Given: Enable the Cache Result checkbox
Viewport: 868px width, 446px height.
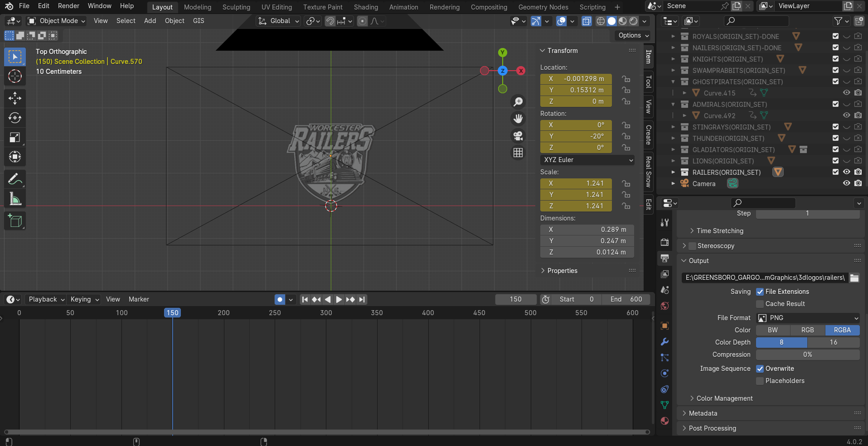Looking at the screenshot, I should click(760, 304).
